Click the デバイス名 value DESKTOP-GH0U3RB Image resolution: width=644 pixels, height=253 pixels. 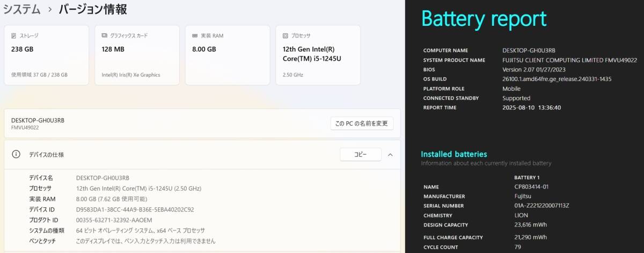[x=103, y=178]
